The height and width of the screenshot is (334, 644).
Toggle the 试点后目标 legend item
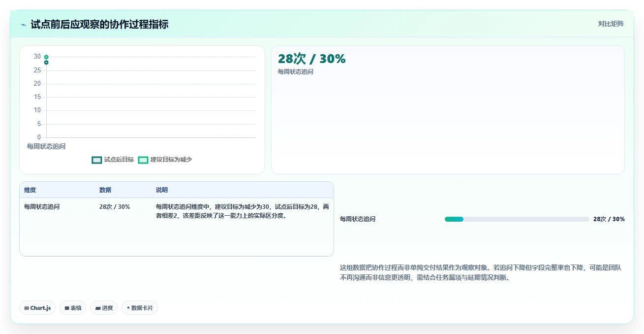pos(113,160)
